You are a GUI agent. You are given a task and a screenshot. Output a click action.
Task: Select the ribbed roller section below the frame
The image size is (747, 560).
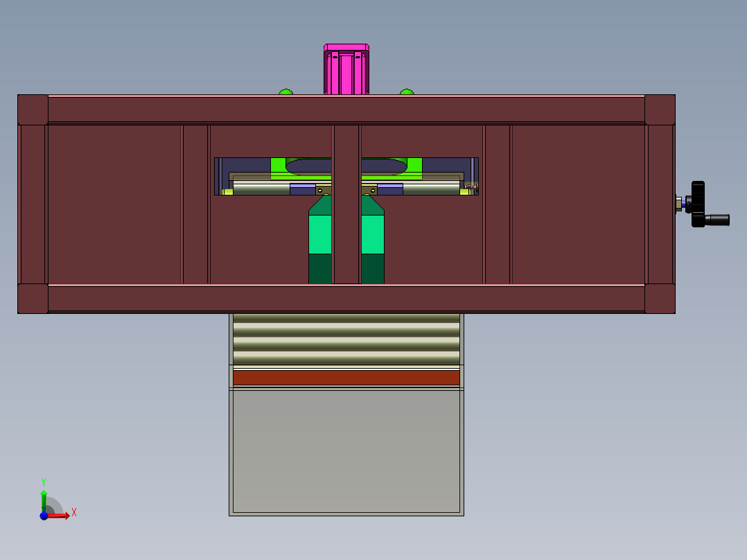[346, 338]
